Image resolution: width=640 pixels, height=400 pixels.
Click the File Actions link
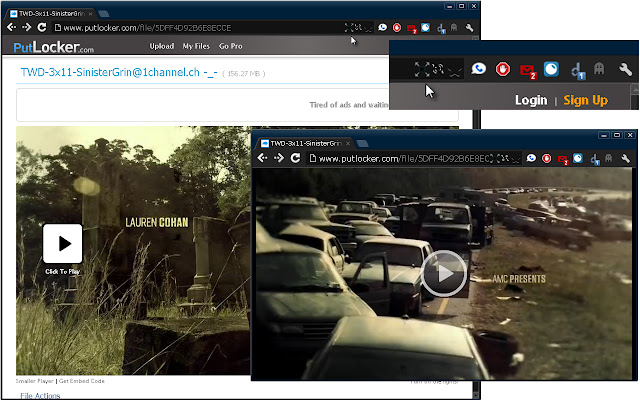40,396
